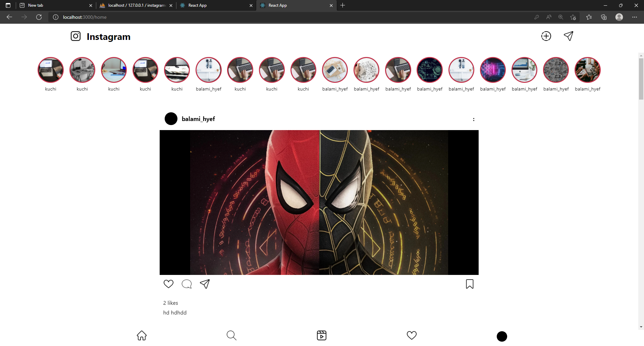
Task: Open profile avatar in bottom navigation
Action: (x=502, y=336)
